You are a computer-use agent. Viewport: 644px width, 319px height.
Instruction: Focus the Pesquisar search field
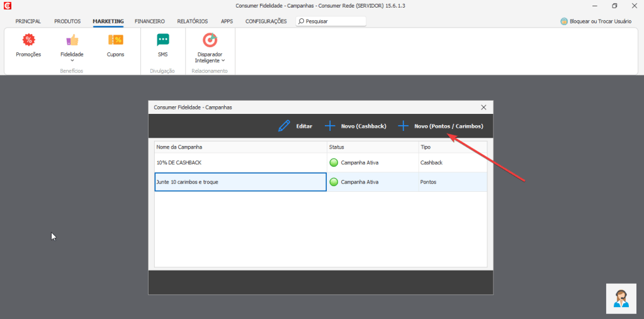coord(330,21)
